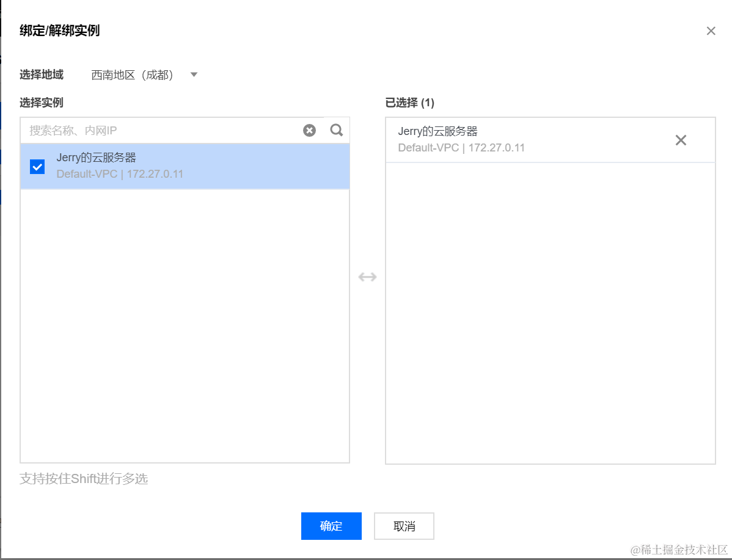The height and width of the screenshot is (560, 732).
Task: Toggle the instance selection checkbox
Action: tap(37, 166)
